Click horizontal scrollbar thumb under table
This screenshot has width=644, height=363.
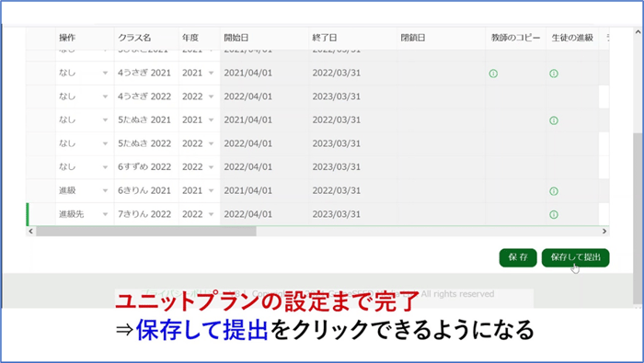coord(146,232)
